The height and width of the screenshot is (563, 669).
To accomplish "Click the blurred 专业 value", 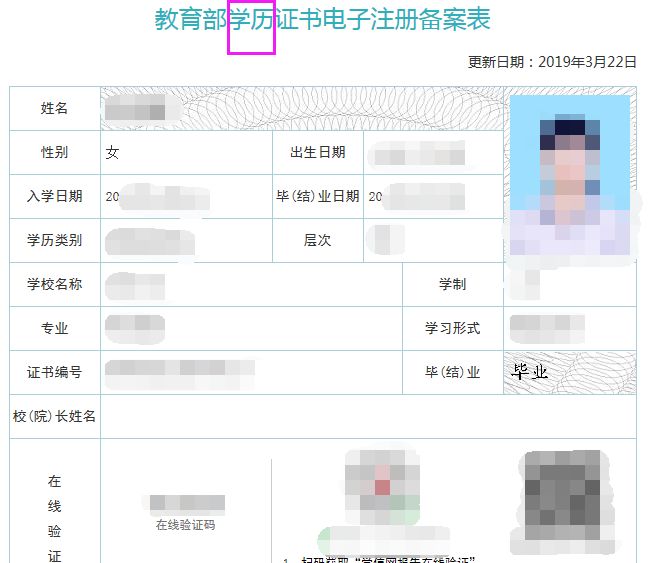I will point(135,329).
